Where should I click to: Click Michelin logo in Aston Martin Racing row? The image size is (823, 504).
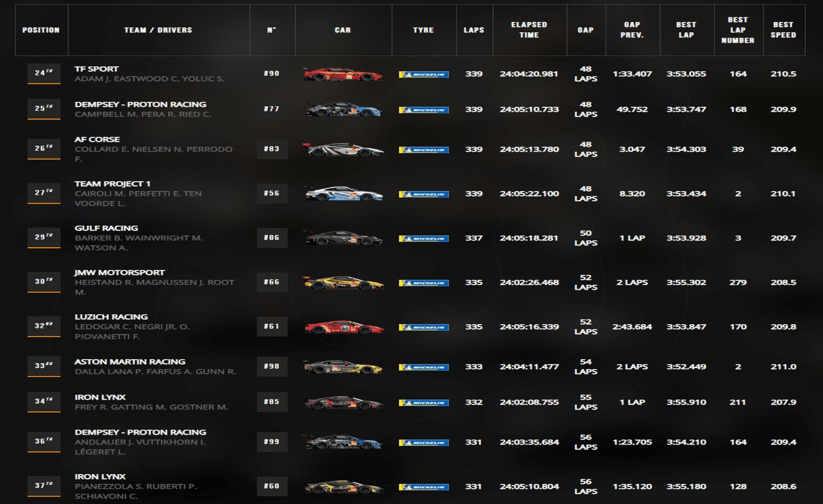424,367
